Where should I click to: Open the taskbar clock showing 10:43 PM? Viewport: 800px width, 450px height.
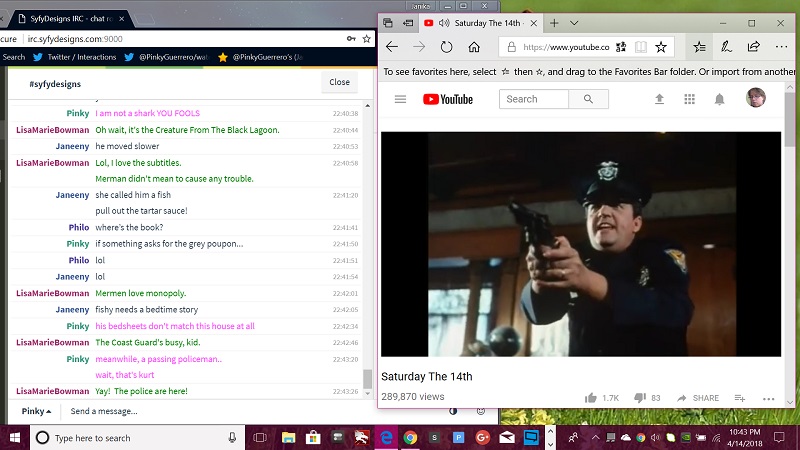744,438
